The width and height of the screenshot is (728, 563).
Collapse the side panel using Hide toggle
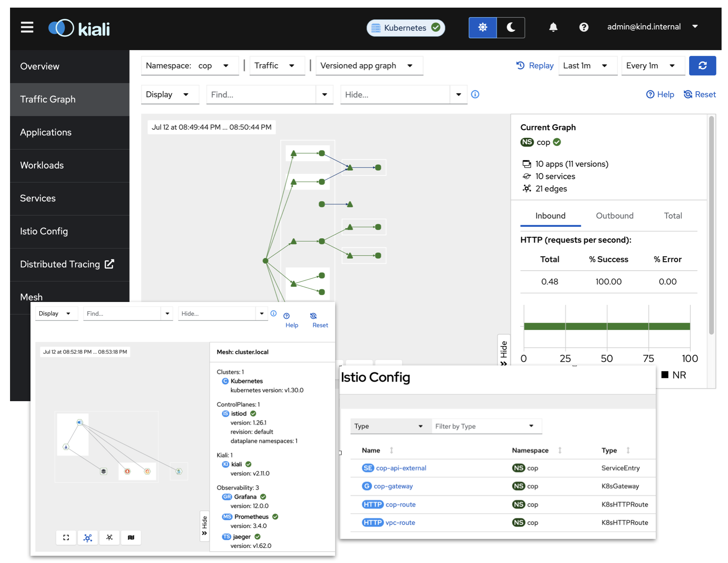pyautogui.click(x=504, y=350)
